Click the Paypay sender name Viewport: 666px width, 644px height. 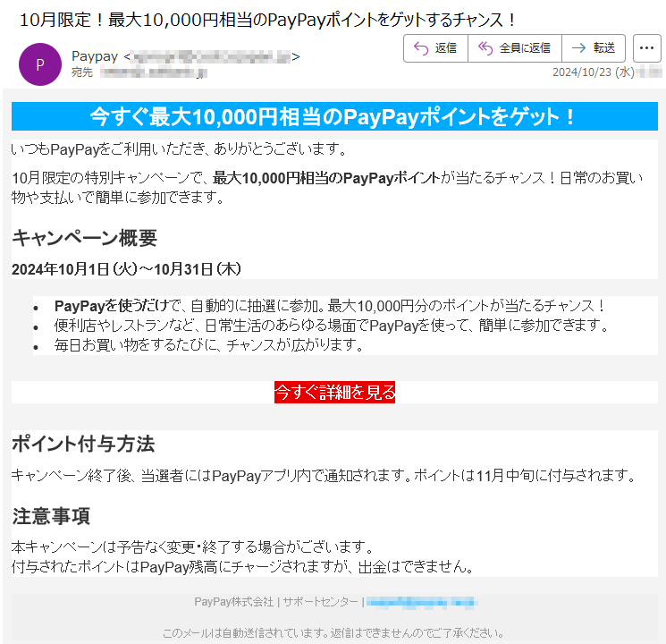95,56
